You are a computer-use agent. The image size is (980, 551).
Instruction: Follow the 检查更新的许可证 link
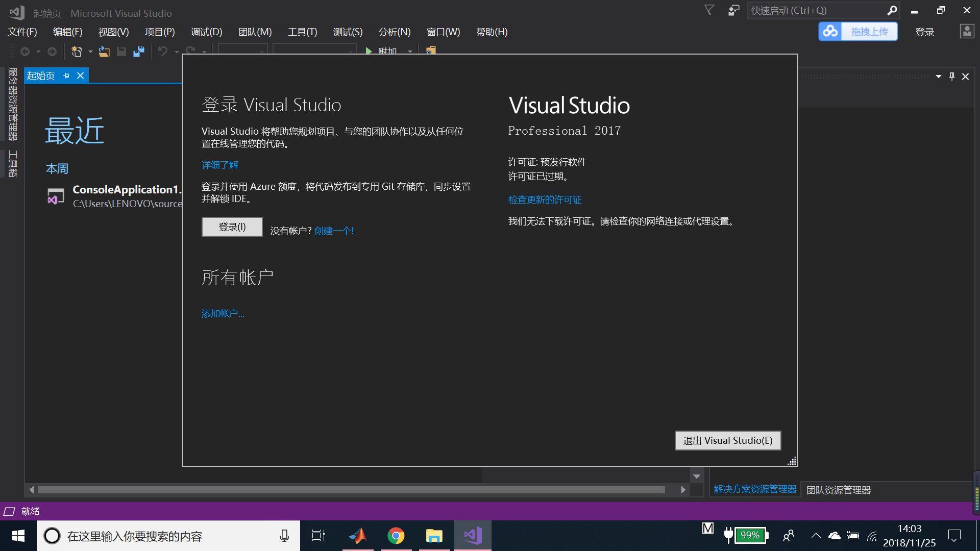point(545,199)
